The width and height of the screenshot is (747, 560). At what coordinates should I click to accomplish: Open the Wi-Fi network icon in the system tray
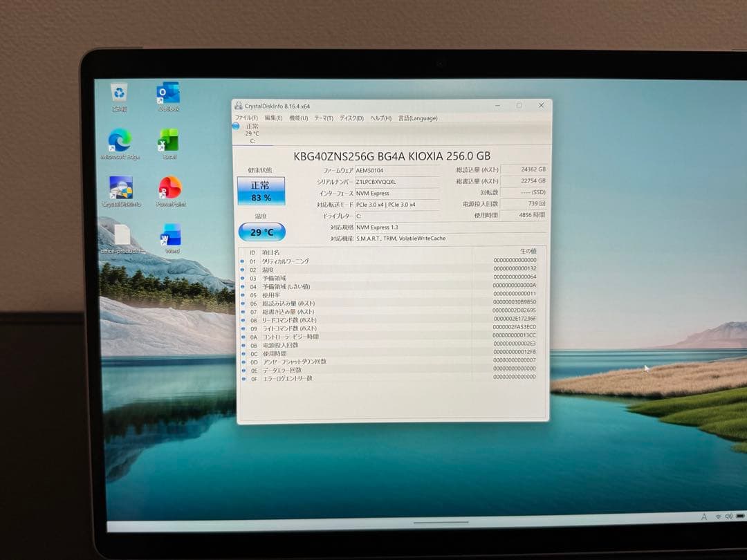coord(717,516)
